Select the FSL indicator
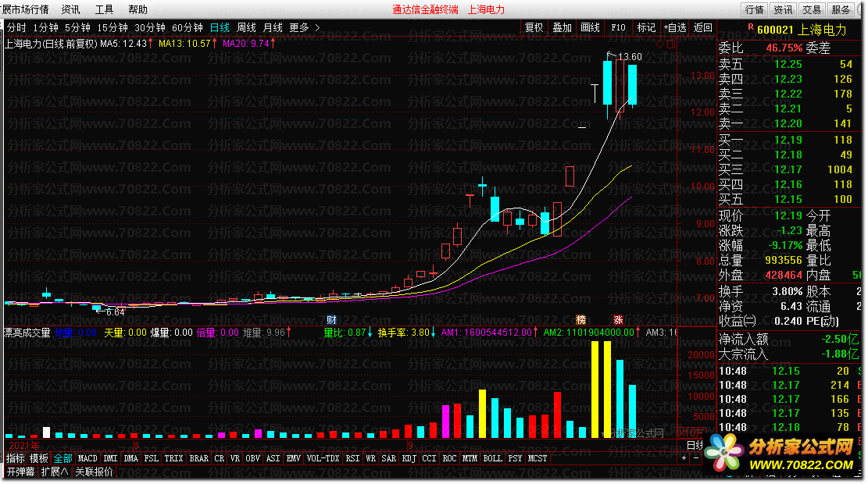The image size is (868, 484). tap(151, 458)
